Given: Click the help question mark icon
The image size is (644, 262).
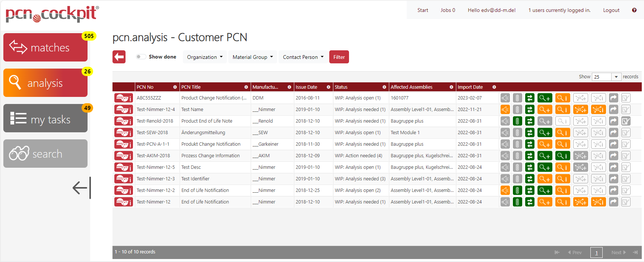Looking at the screenshot, I should click(634, 10).
